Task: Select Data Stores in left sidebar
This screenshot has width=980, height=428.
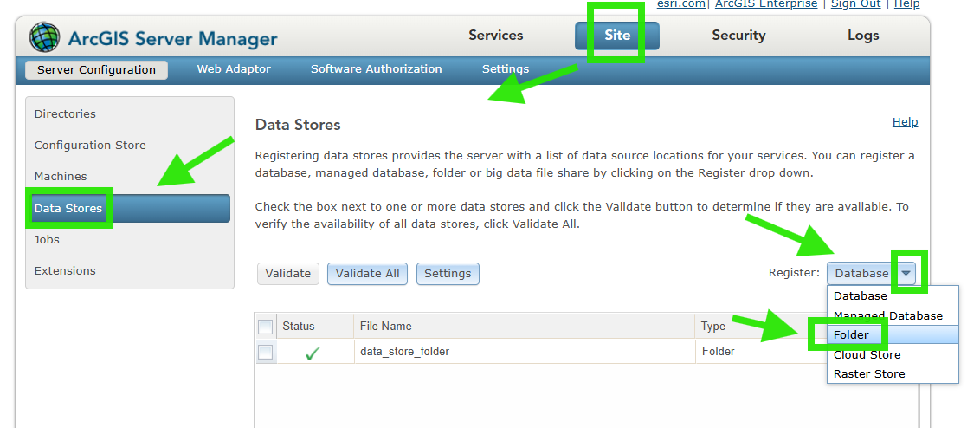Action: pyautogui.click(x=68, y=209)
